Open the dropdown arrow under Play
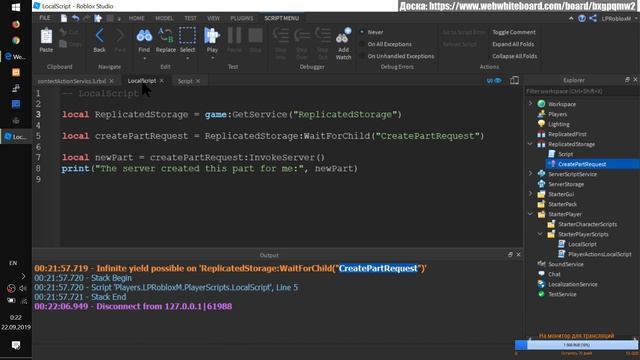 212,58
